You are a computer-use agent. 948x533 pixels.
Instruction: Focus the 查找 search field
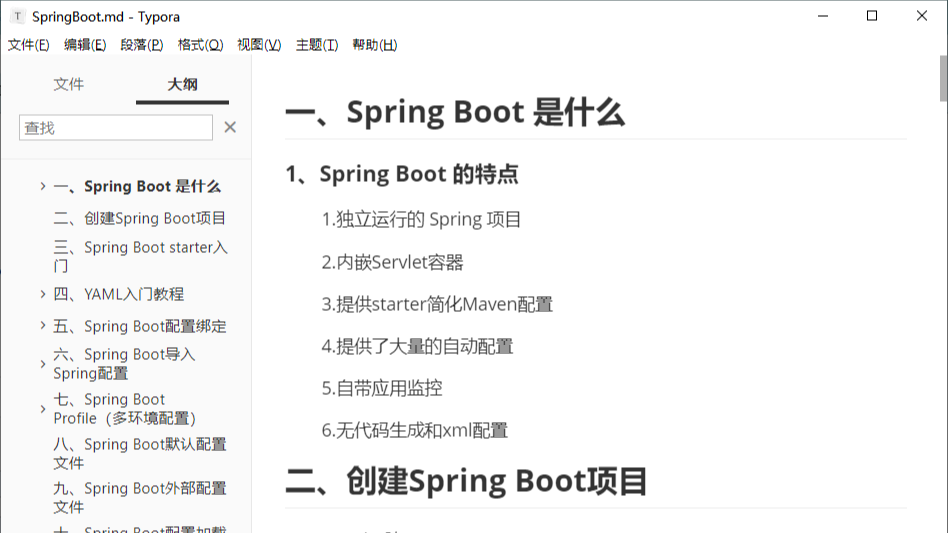point(115,128)
